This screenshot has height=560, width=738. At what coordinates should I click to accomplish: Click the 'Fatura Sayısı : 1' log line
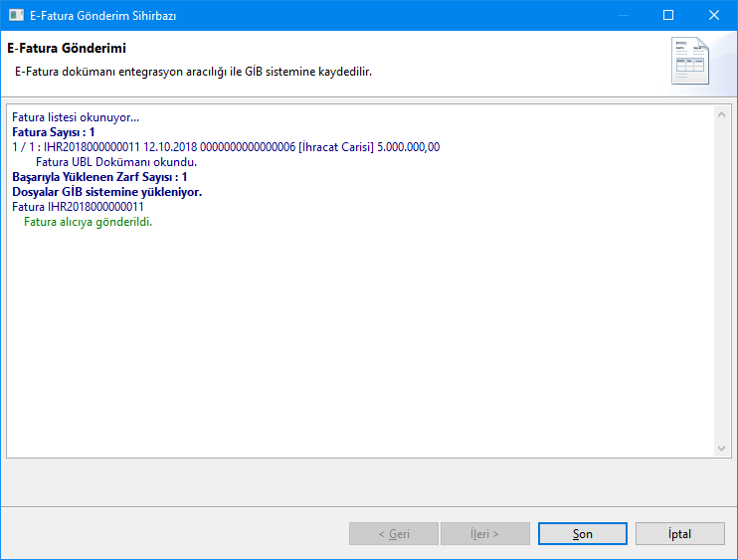click(x=54, y=132)
